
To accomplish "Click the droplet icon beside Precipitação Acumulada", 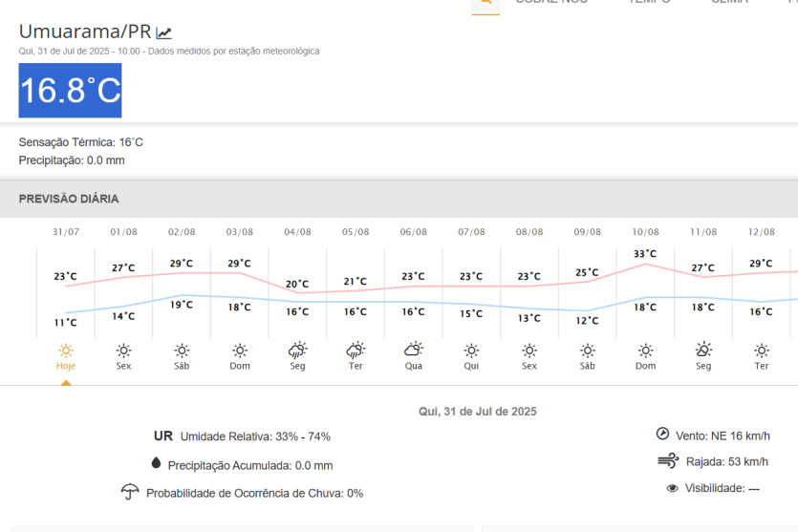I will [156, 464].
